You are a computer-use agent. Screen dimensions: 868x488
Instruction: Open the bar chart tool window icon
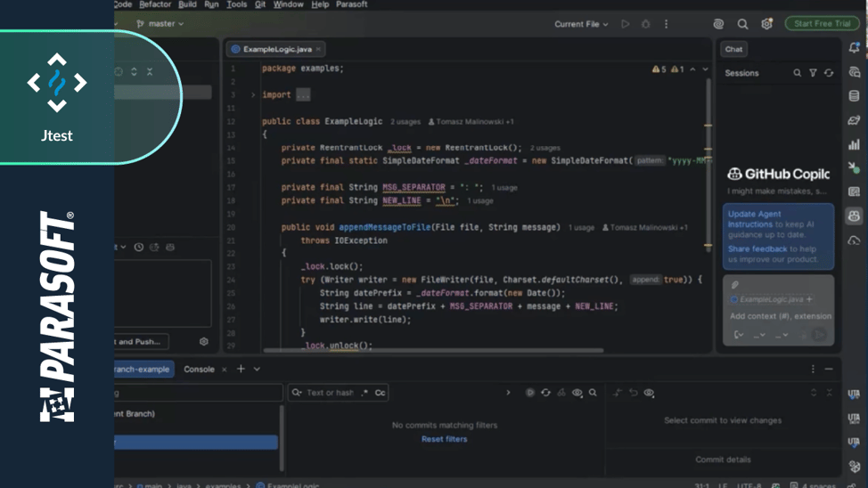(x=854, y=144)
